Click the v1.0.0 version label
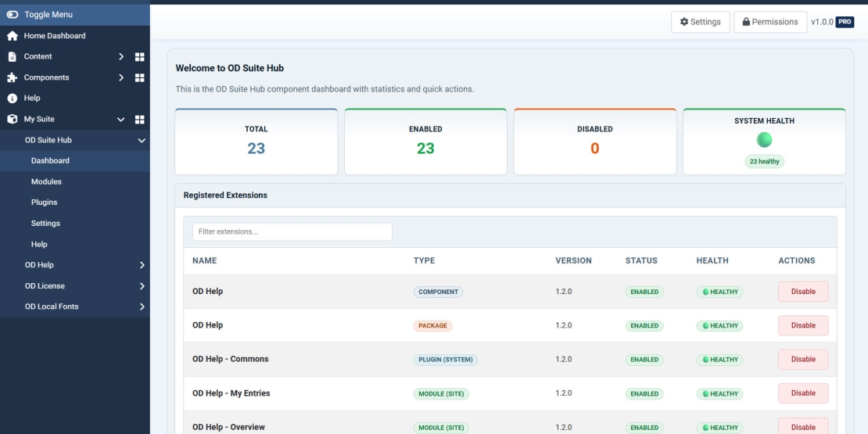This screenshot has height=434, width=868. click(x=822, y=22)
